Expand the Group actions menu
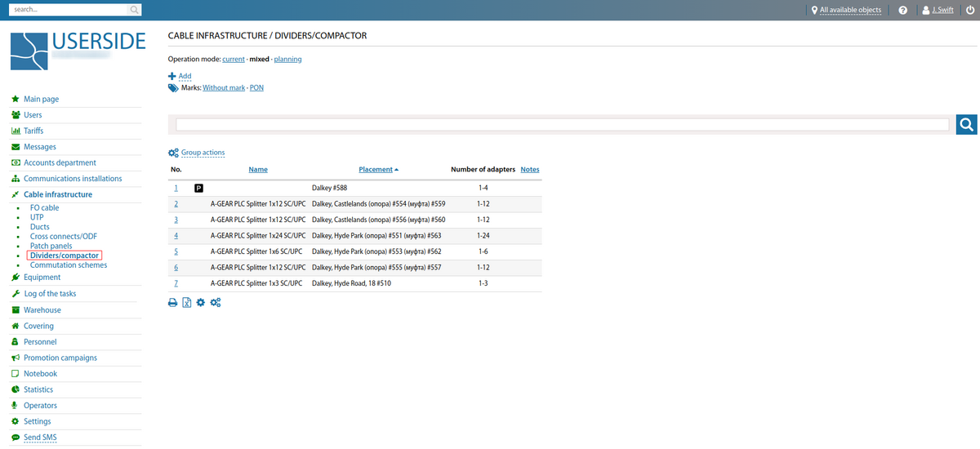 [203, 153]
